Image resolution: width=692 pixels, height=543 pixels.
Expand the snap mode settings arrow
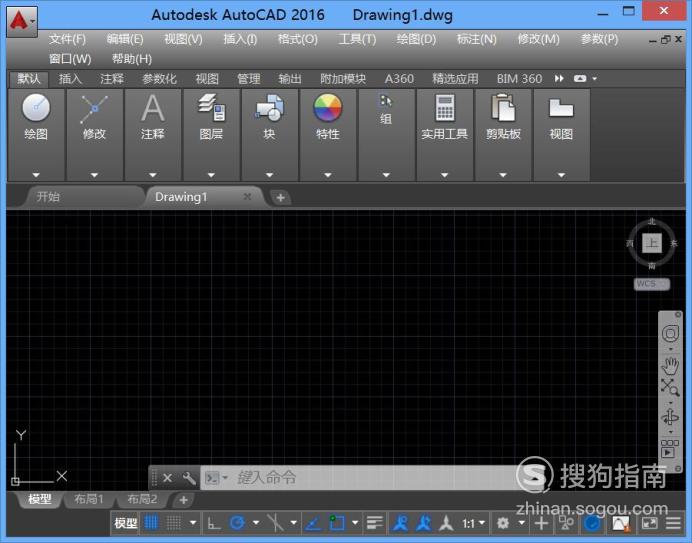[193, 523]
